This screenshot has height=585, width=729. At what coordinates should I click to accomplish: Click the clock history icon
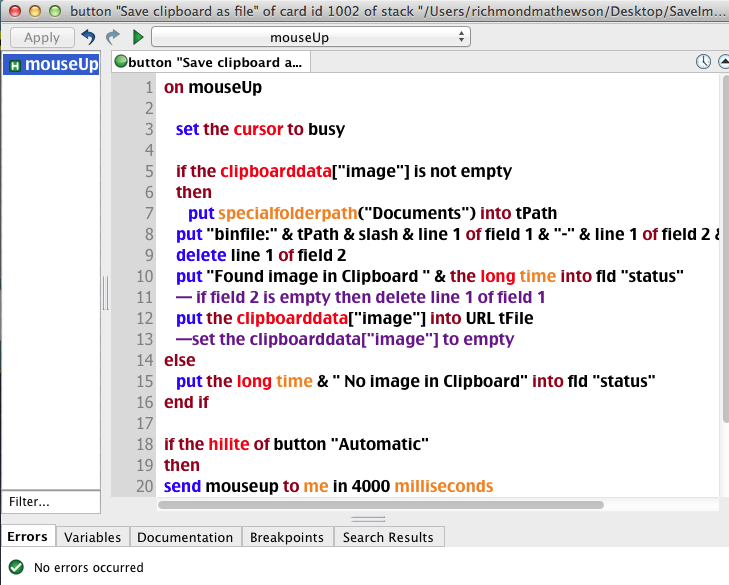[x=703, y=61]
